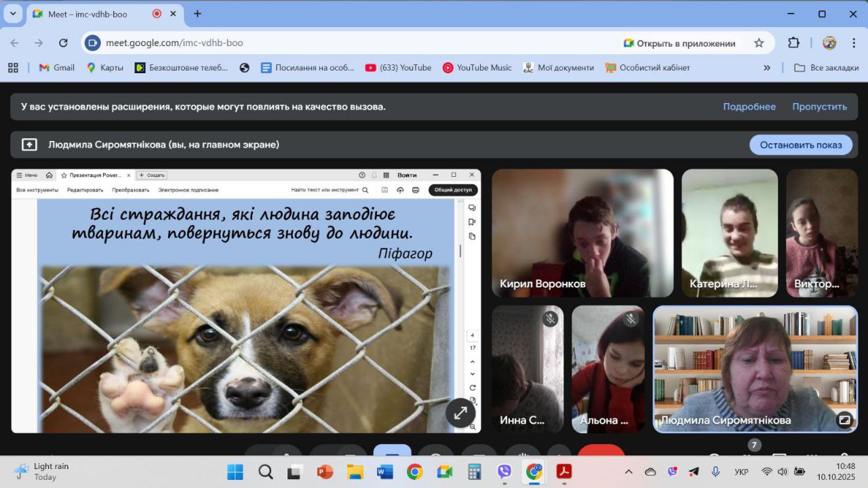Screen dimensions: 868x488
Task: Click the self-view picture-in-picture icon on Людмила's tile
Action: coord(844,420)
